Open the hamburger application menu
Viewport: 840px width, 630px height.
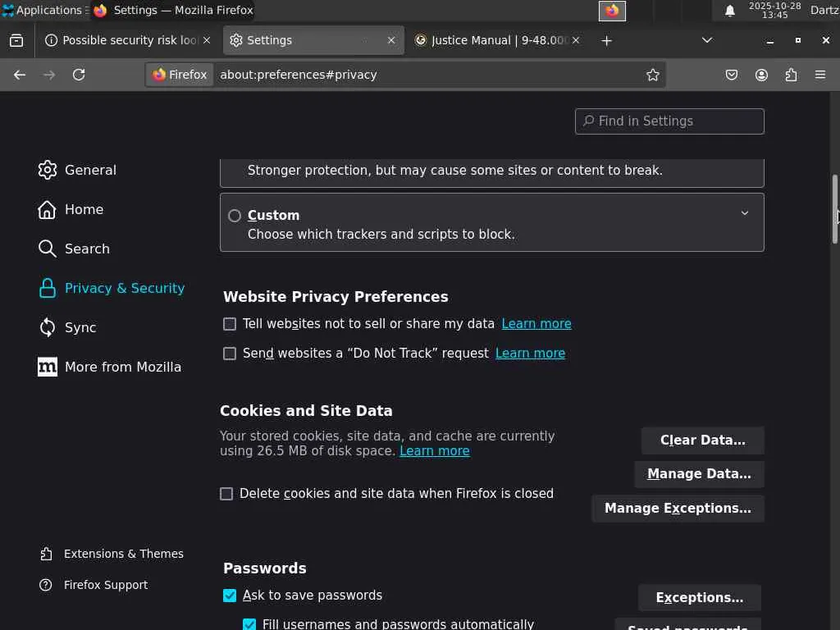[819, 75]
